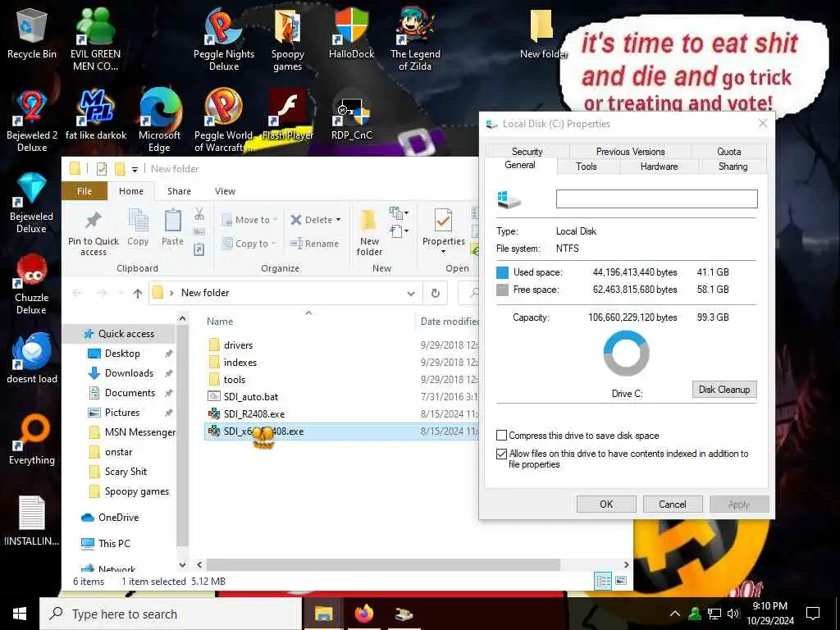Click the New folder ribbon icon

369,232
